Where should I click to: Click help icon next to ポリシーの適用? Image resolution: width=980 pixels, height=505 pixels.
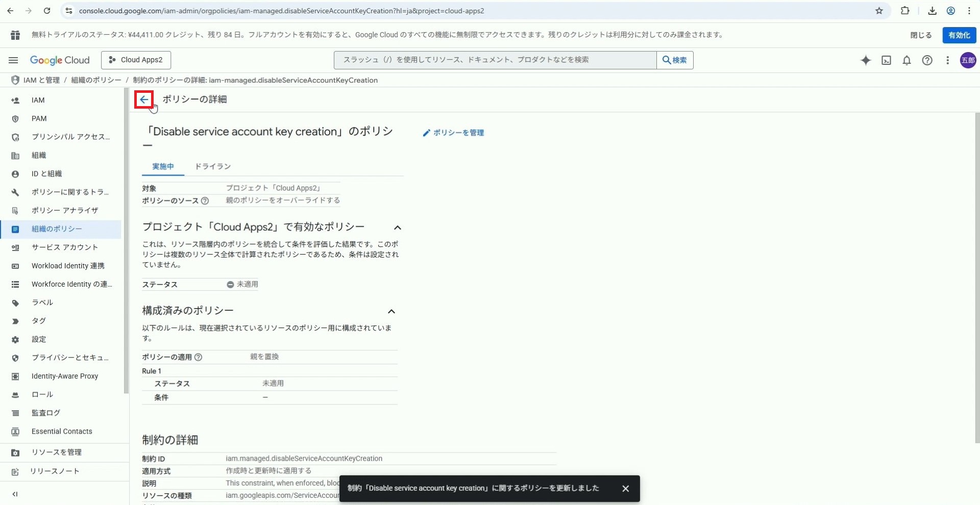[x=199, y=357]
